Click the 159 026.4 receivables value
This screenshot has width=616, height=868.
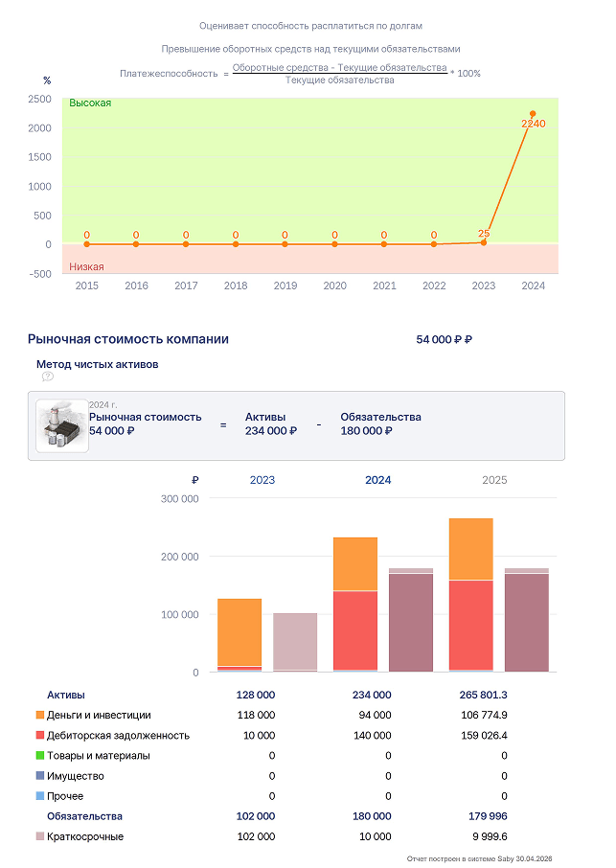click(x=485, y=735)
